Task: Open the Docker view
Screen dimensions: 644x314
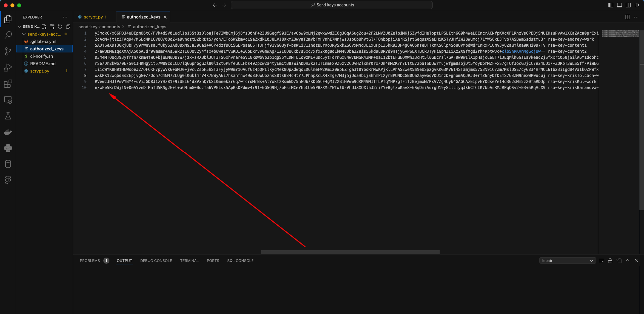Action: (8, 132)
